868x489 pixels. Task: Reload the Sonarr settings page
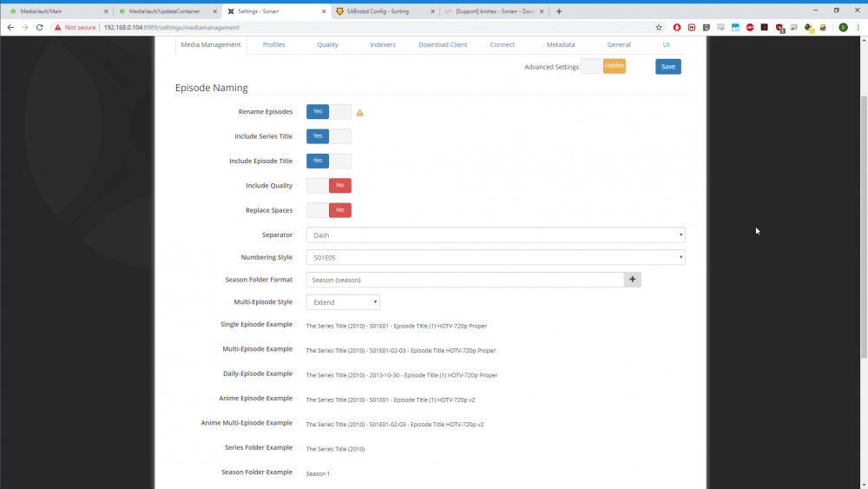tap(39, 27)
